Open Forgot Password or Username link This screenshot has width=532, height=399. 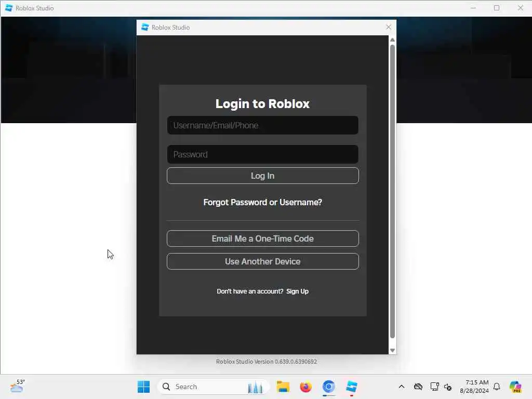262,202
